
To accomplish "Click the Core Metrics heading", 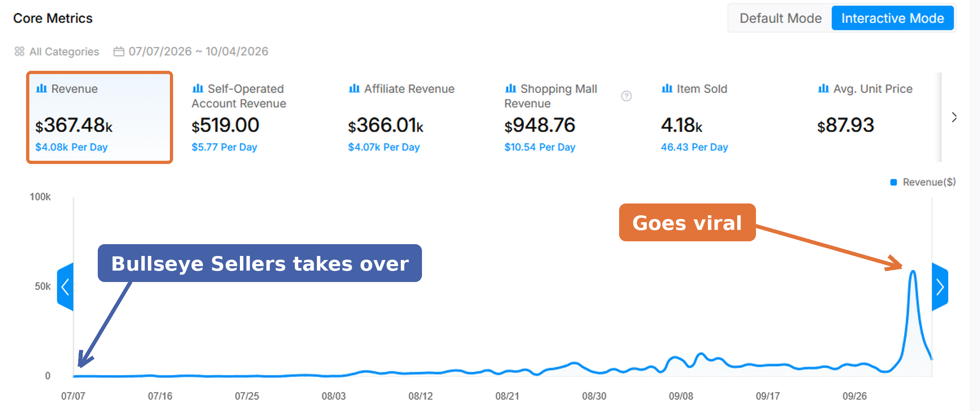I will (53, 18).
